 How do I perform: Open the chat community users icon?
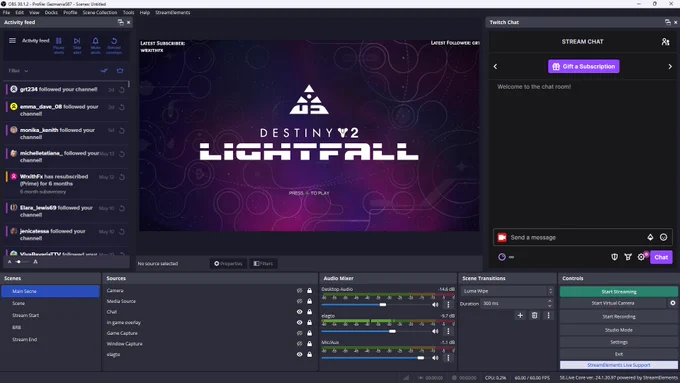click(x=665, y=42)
